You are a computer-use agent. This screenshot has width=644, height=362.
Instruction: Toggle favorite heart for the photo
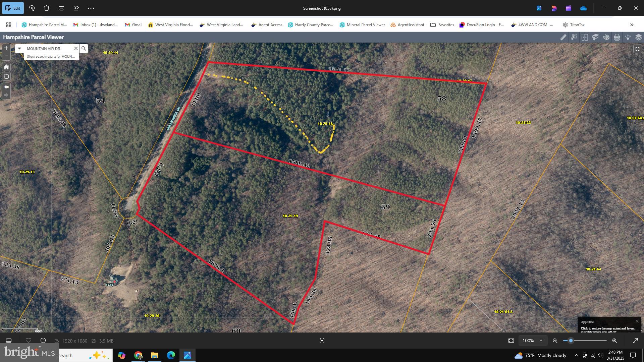tap(29, 341)
